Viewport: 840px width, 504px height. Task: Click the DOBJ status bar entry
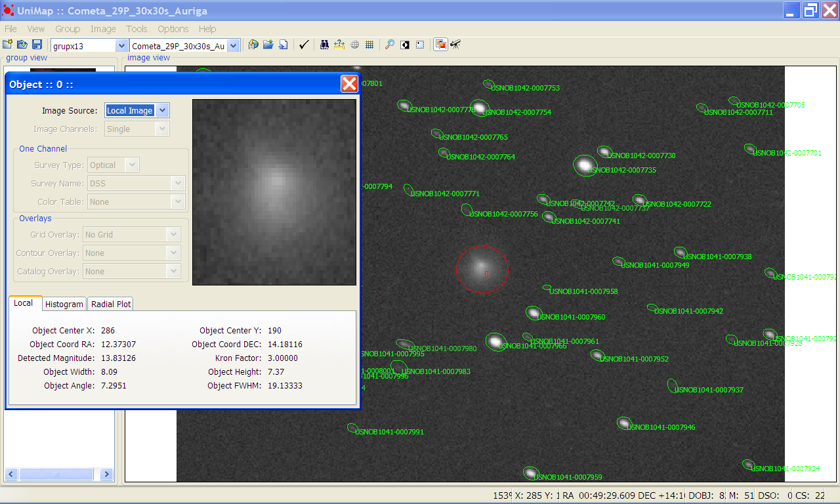click(707, 495)
